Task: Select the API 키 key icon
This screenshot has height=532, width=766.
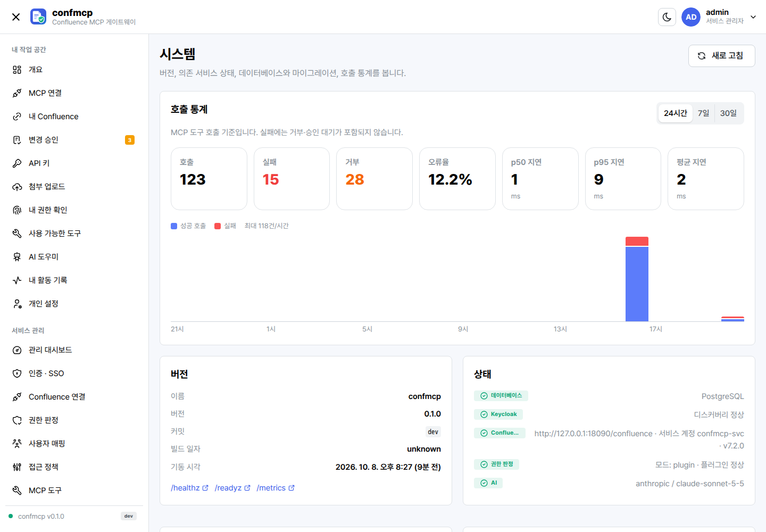Action: point(17,163)
